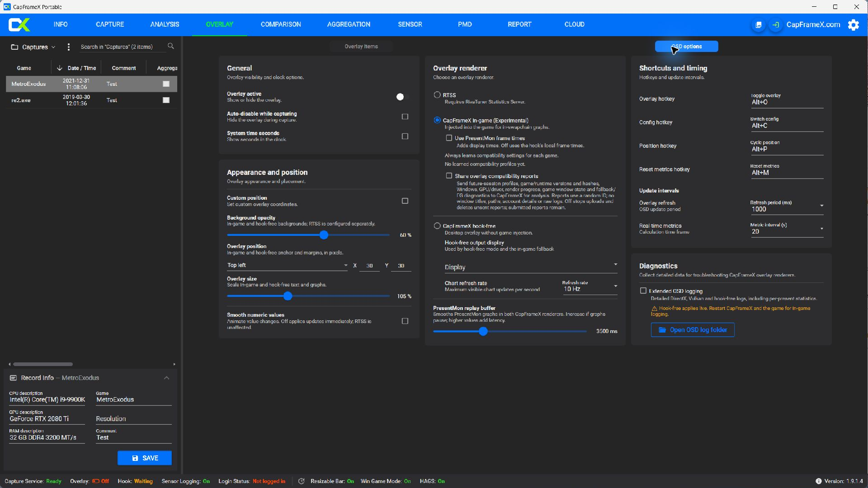Select CapFrameX In-game renderer radio button

(437, 120)
